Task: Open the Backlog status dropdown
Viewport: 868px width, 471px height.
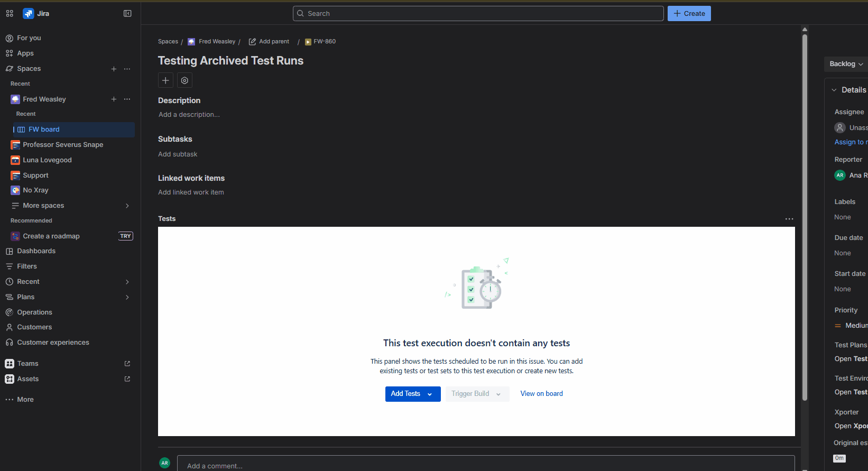Action: point(846,64)
